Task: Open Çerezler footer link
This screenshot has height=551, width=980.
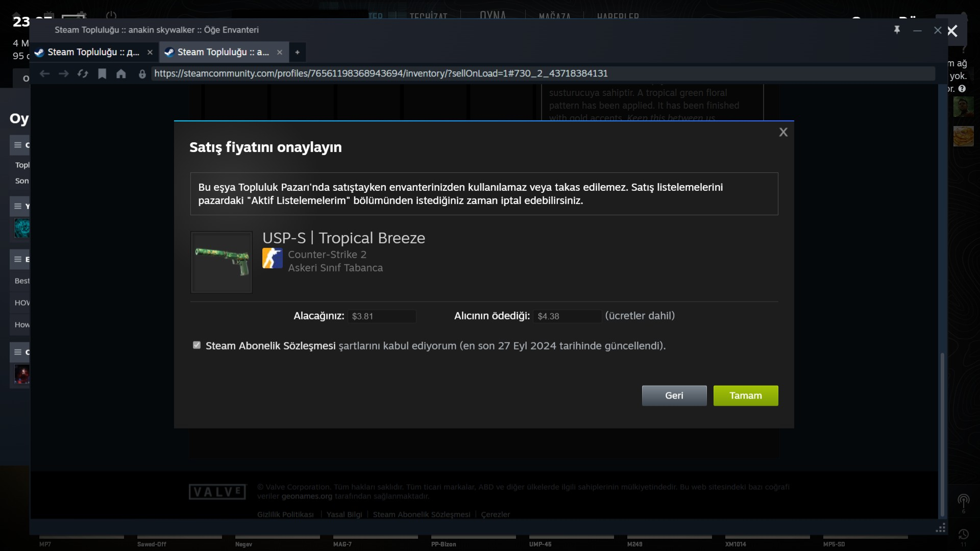Action: pyautogui.click(x=495, y=514)
